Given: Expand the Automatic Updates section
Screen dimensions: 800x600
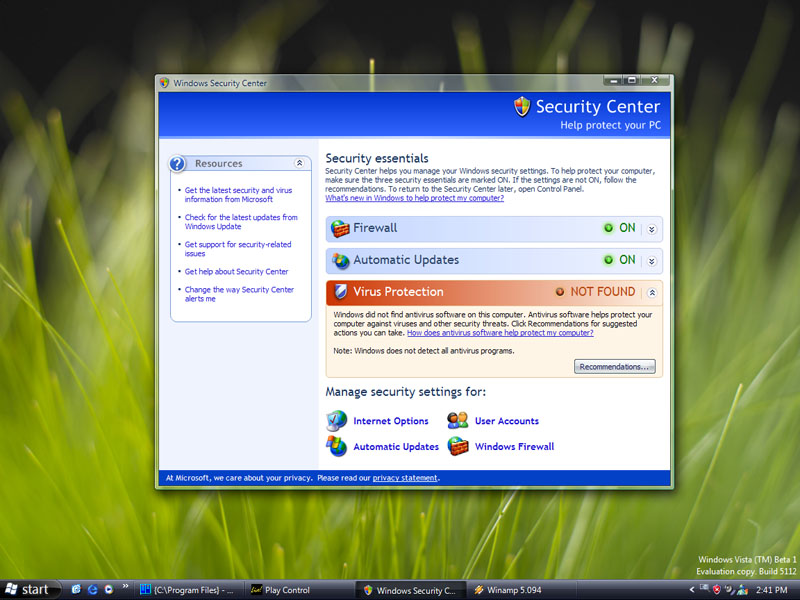Looking at the screenshot, I should coord(652,261).
